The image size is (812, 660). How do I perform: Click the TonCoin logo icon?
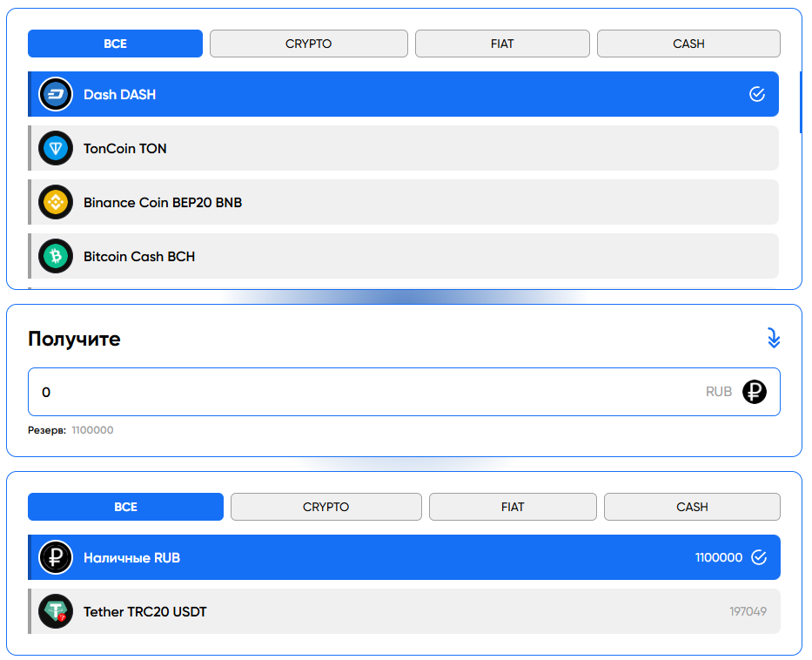(56, 149)
